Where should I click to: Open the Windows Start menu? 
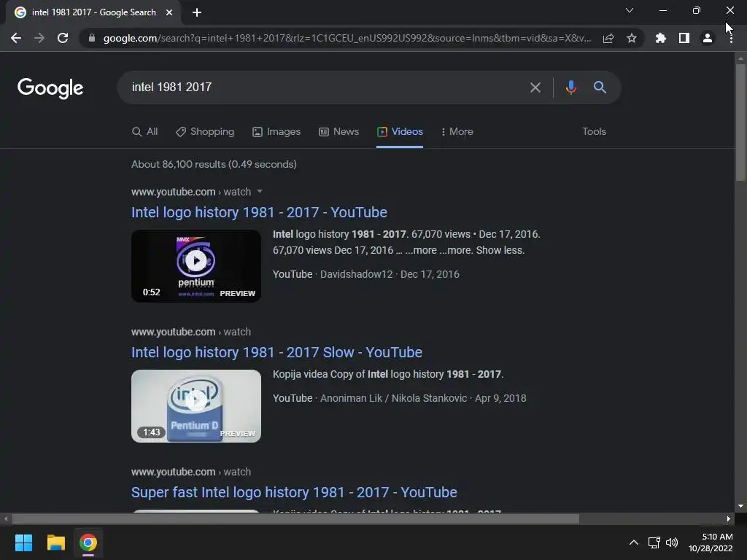[23, 542]
